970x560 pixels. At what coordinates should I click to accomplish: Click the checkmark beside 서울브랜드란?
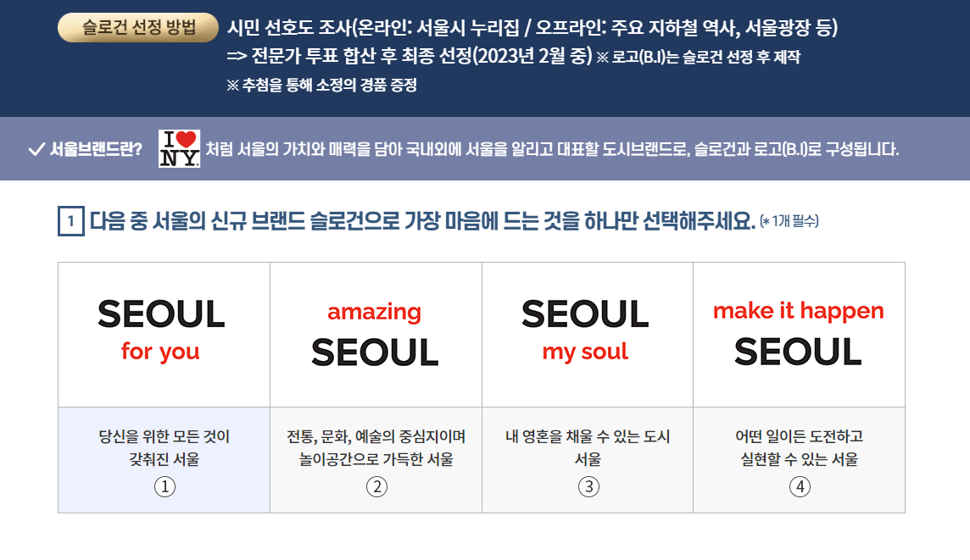click(36, 150)
